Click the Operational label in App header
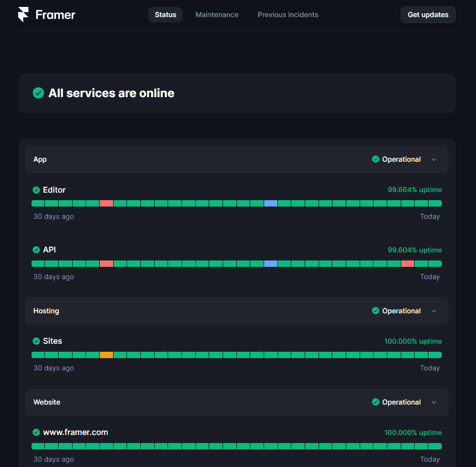This screenshot has height=467, width=476. [x=401, y=160]
